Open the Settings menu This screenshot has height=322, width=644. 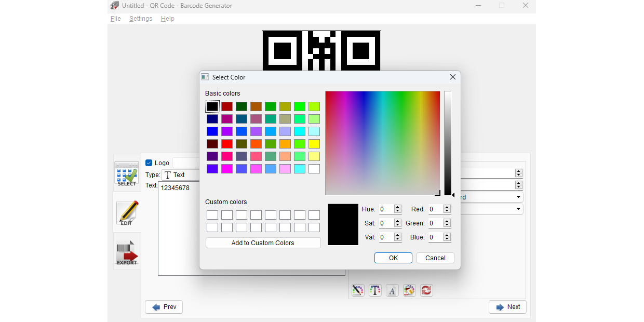click(x=141, y=18)
